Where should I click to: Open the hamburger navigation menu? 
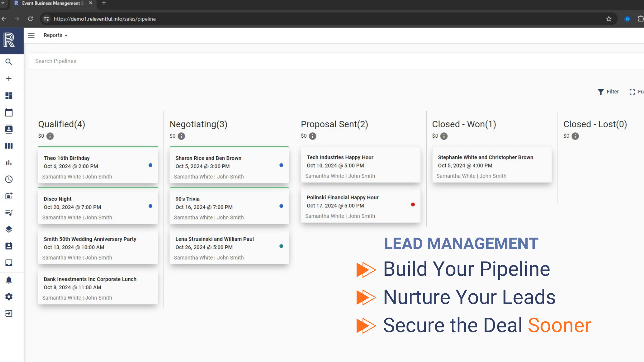[31, 35]
